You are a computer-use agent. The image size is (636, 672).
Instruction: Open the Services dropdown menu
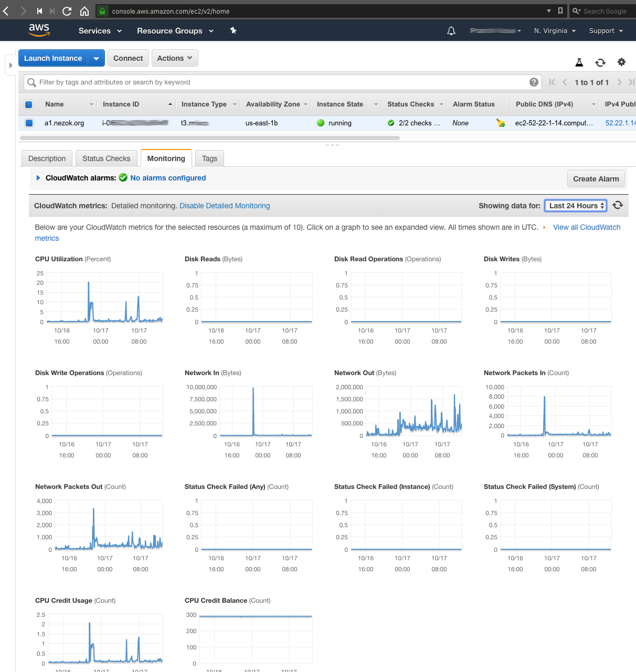100,31
